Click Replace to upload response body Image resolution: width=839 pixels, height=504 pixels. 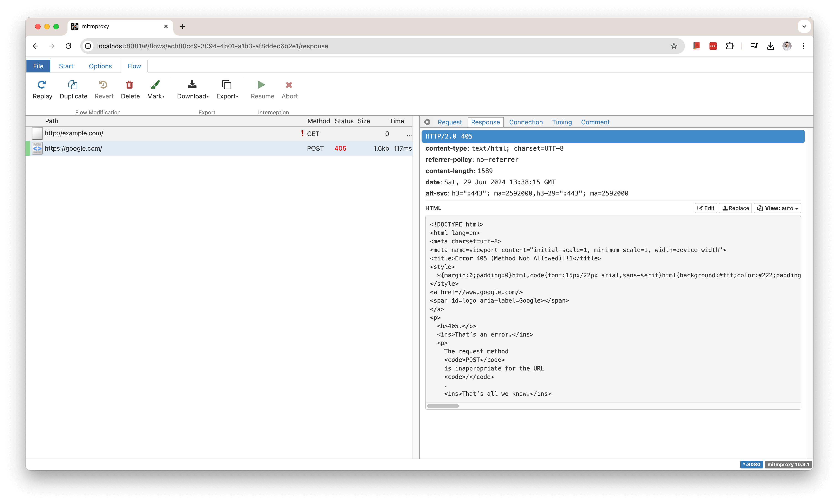735,208
